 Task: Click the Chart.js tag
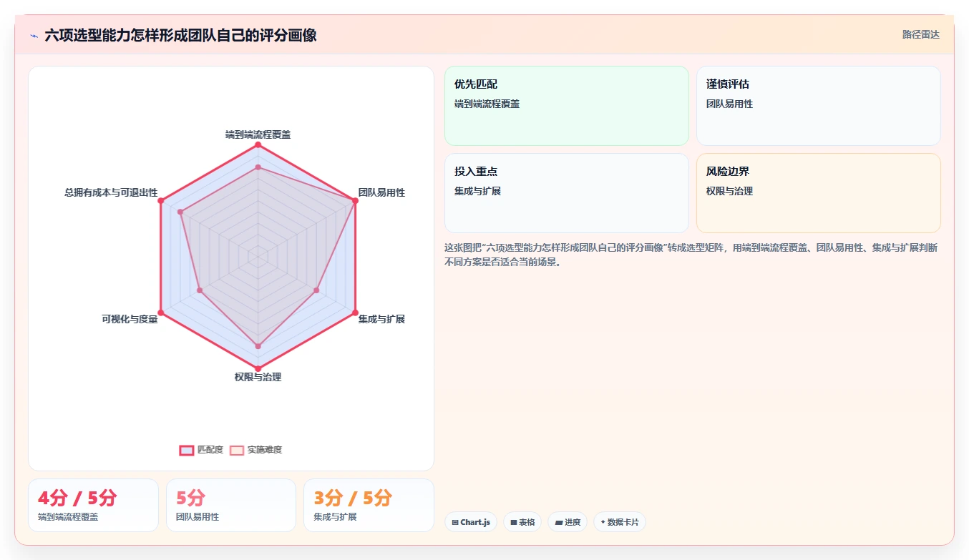(x=471, y=522)
